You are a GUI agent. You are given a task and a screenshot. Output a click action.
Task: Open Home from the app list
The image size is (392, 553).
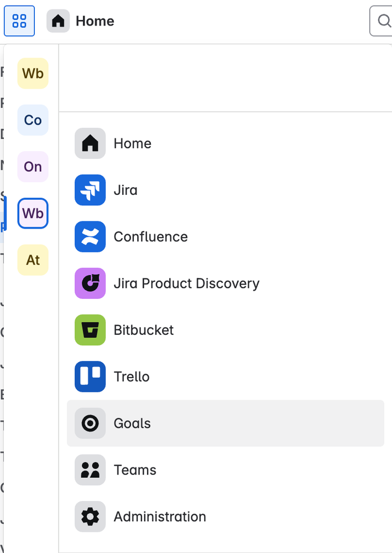[x=226, y=143]
